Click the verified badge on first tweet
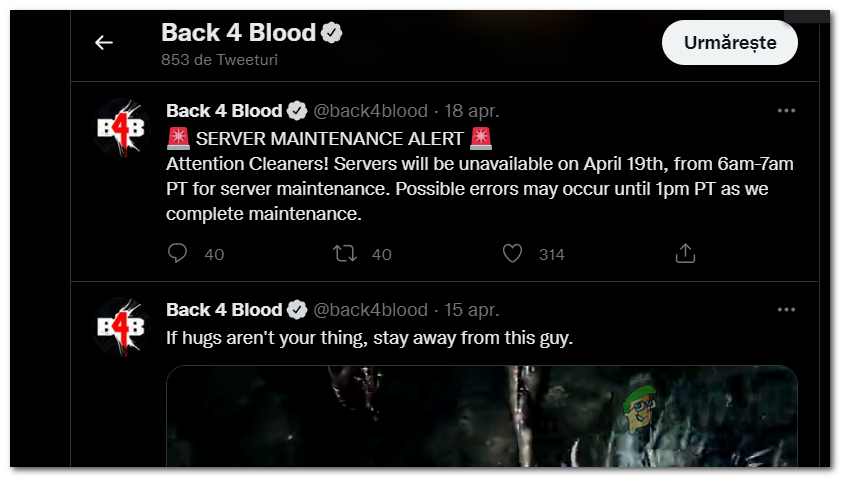The image size is (841, 478). 298,110
